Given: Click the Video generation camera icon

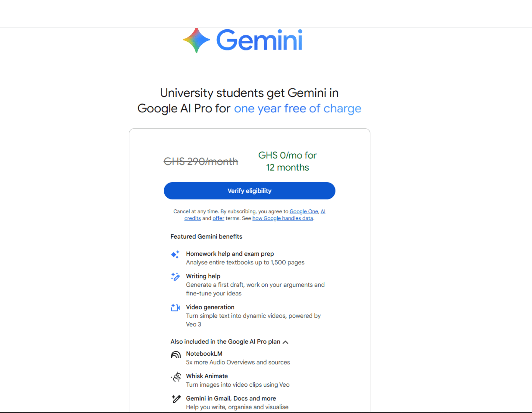Looking at the screenshot, I should pos(175,308).
